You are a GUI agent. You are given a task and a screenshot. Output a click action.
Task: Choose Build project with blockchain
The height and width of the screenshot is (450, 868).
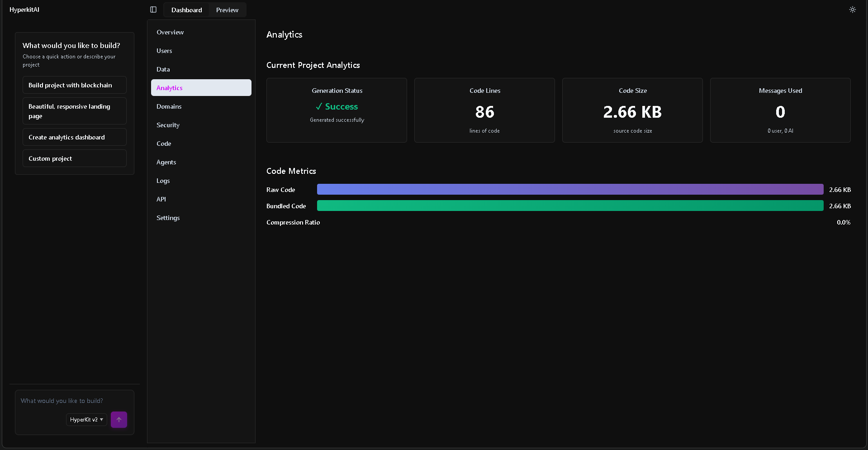click(x=75, y=85)
